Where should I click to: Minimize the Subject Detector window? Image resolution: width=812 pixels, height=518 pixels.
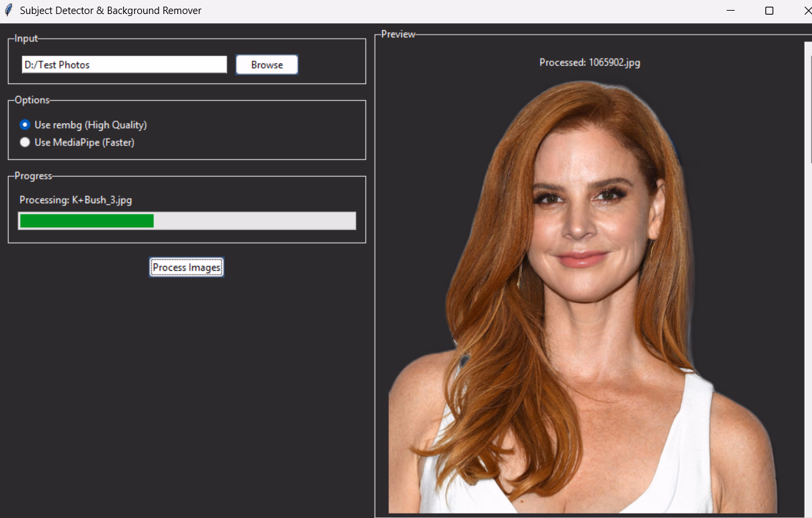click(731, 11)
